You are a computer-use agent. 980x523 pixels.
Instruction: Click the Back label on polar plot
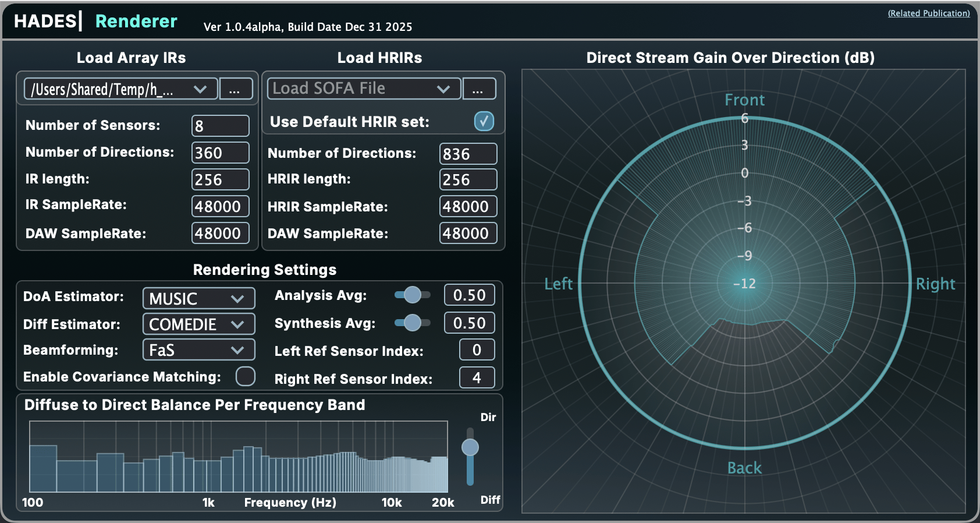pos(745,468)
